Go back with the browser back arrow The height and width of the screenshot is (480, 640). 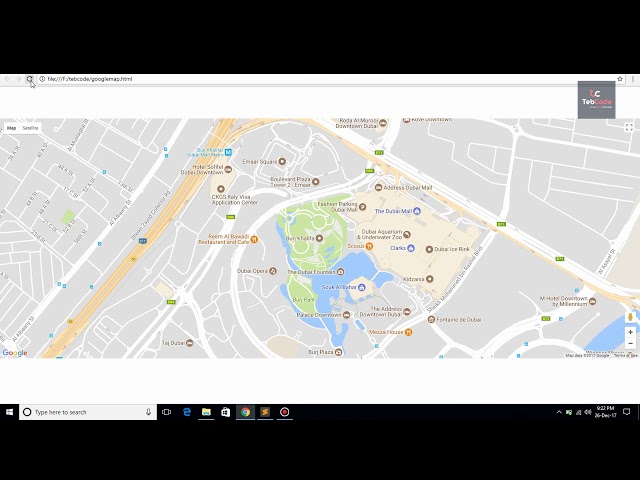point(7,79)
